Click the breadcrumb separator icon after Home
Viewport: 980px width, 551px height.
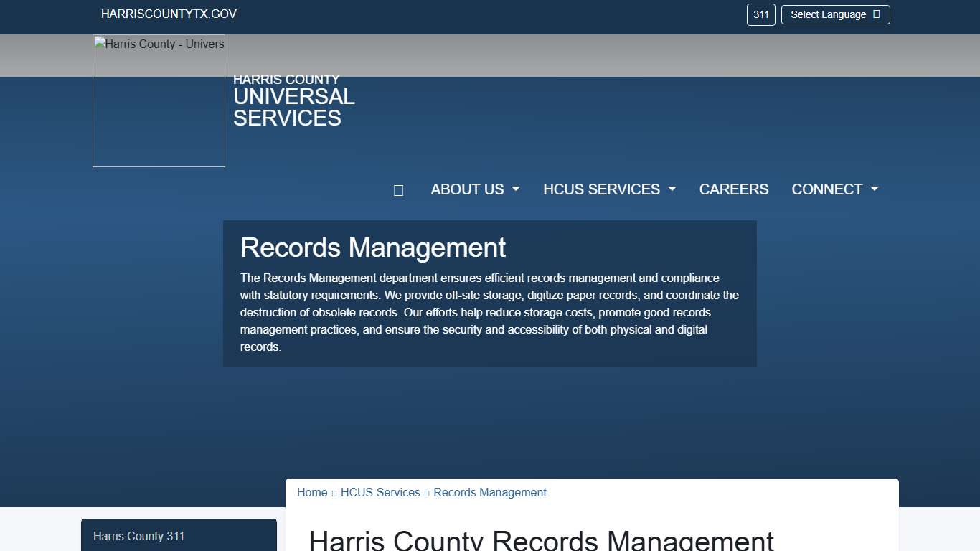click(333, 493)
